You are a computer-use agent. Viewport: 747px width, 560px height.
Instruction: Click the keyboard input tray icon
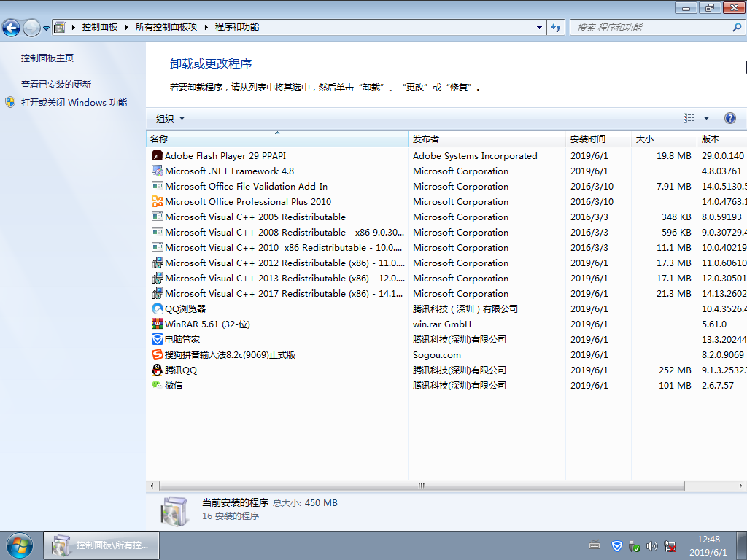point(595,545)
